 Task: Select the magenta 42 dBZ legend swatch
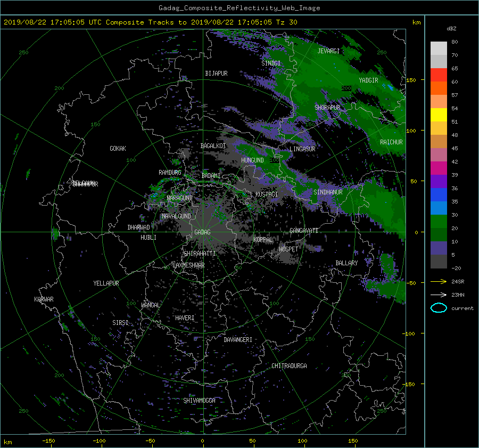[x=439, y=168]
